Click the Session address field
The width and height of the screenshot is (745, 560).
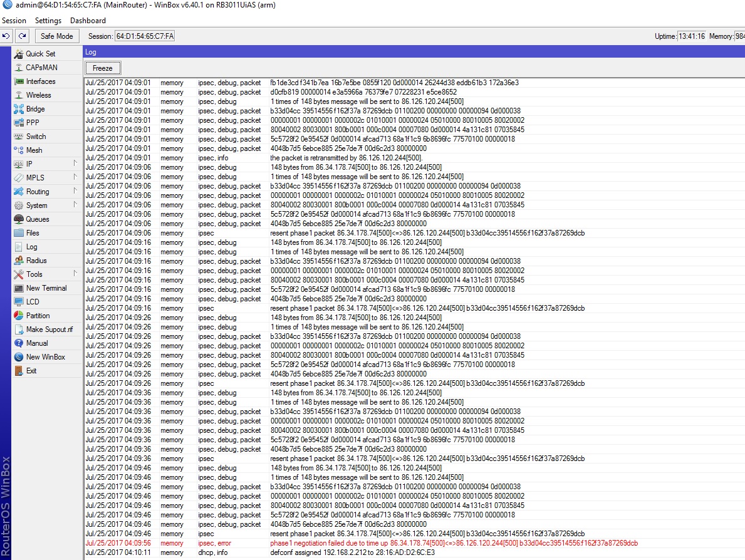click(145, 36)
